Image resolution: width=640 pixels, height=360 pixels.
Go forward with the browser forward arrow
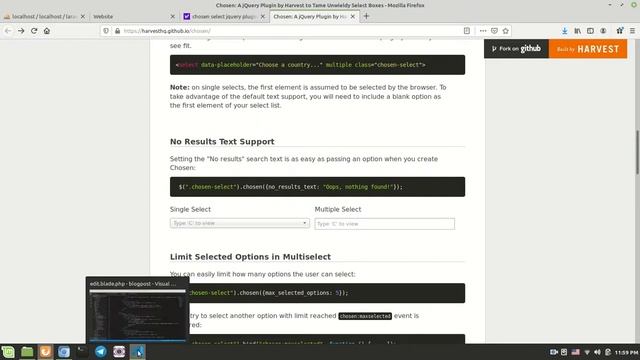point(21,31)
